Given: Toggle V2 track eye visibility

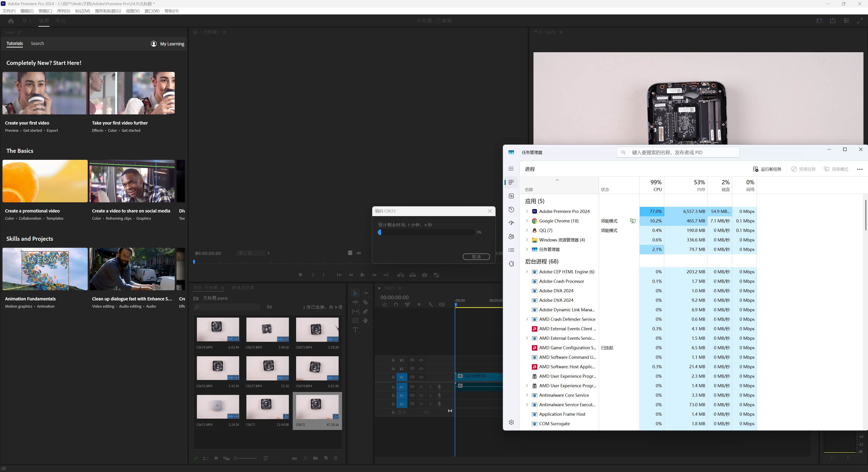Looking at the screenshot, I should (x=421, y=368).
